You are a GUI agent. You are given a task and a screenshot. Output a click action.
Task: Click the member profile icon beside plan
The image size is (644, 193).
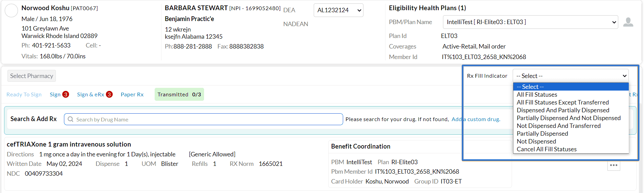(x=628, y=22)
